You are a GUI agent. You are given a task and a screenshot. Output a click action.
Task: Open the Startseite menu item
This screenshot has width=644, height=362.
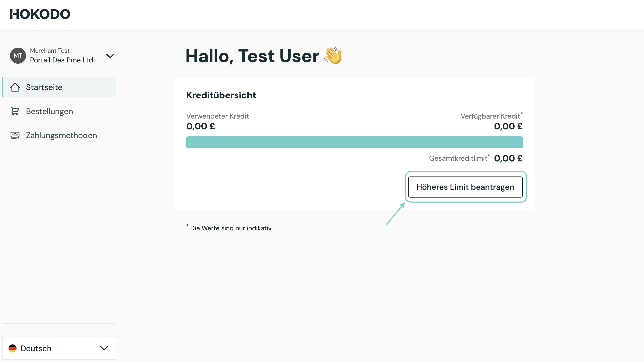click(x=44, y=87)
